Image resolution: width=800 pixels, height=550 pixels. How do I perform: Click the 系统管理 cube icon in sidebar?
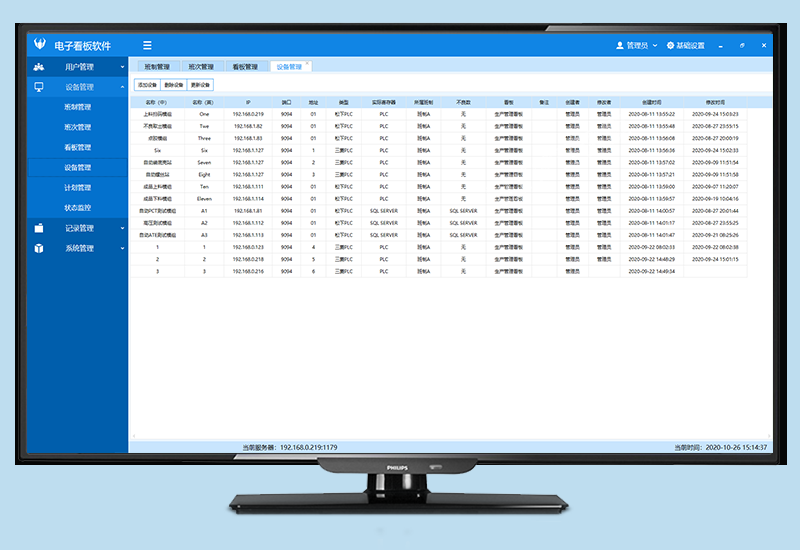(x=39, y=248)
